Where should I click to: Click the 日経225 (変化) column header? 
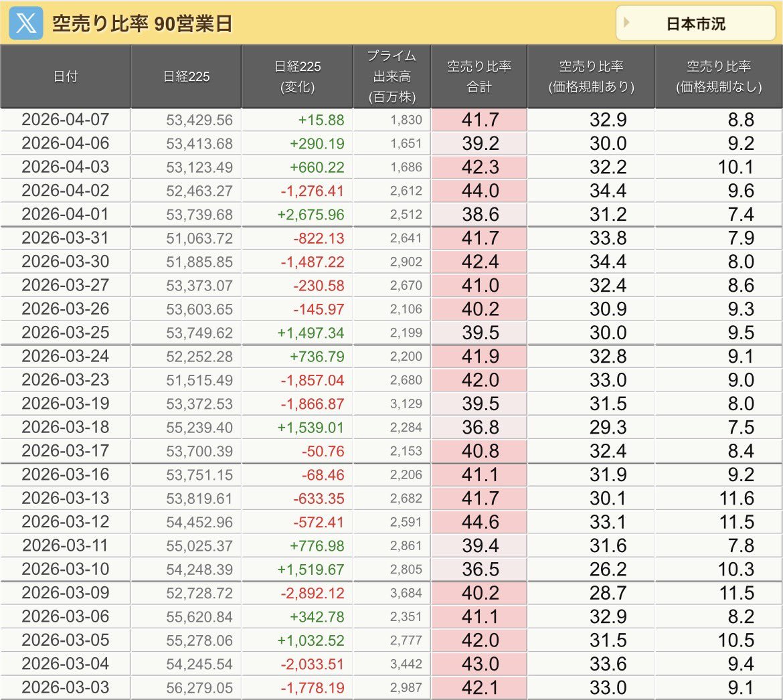[x=298, y=76]
